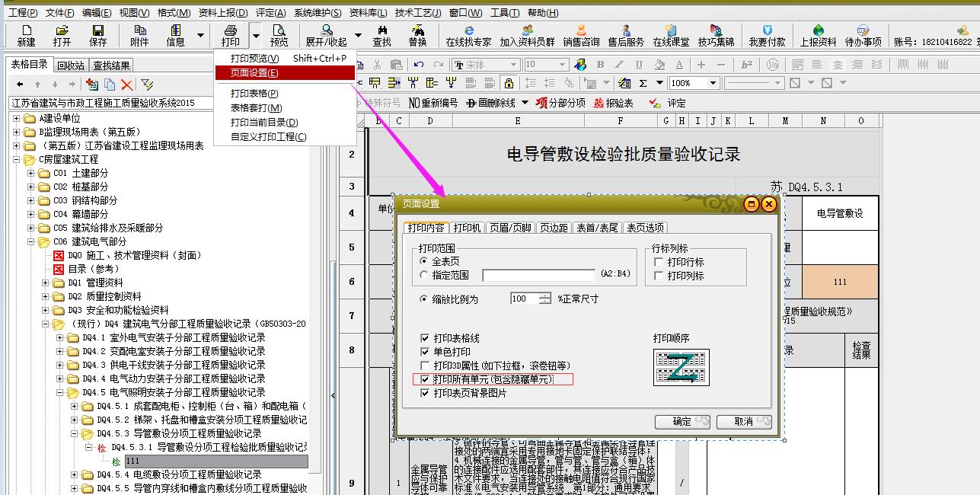
Task: Enable the 打印行标 checkbox
Action: [659, 262]
